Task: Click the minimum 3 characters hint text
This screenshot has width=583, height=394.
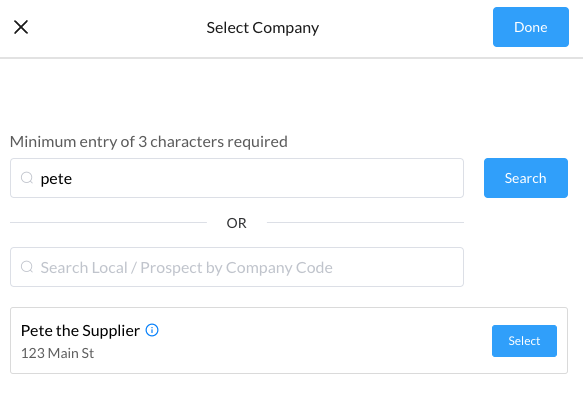Action: [149, 142]
